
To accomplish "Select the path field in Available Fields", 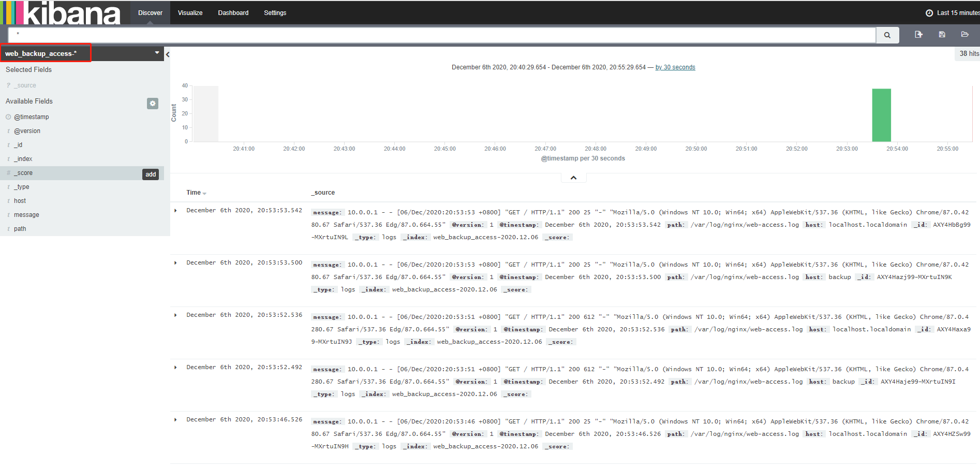I will click(x=20, y=229).
